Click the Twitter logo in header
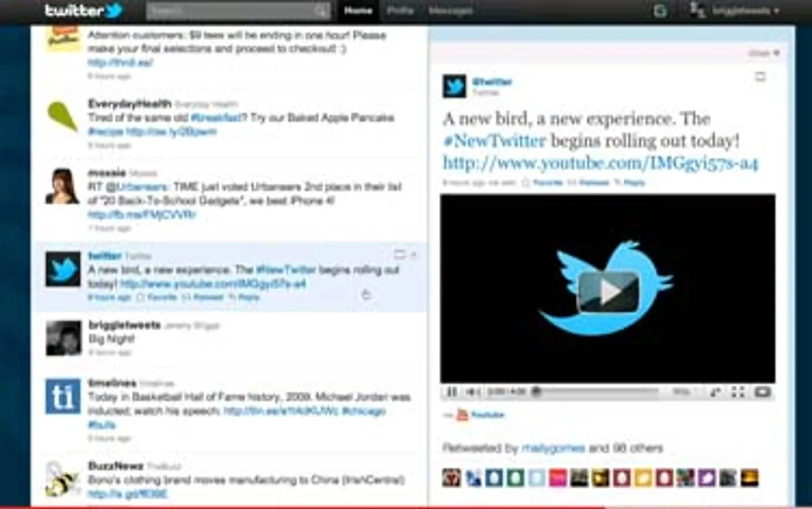Screen dimensions: 812x509 coord(83,11)
